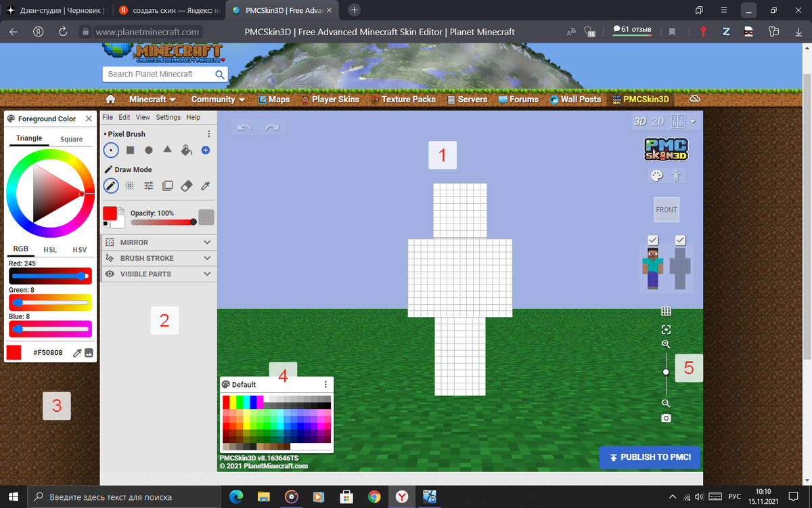
Task: Expand the BRUSH STROKE section
Action: (x=159, y=258)
